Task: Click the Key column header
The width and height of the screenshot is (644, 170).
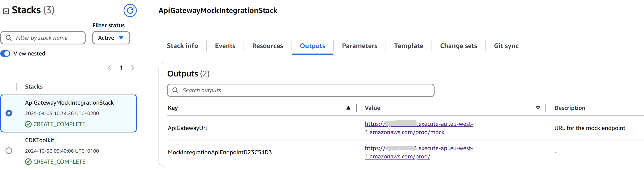Action: click(x=173, y=108)
